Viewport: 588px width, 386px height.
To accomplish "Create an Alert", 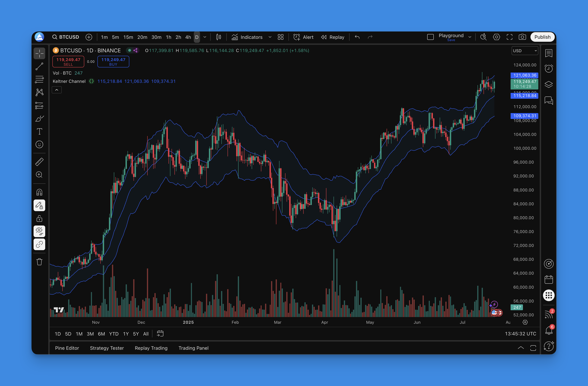I will [x=303, y=37].
